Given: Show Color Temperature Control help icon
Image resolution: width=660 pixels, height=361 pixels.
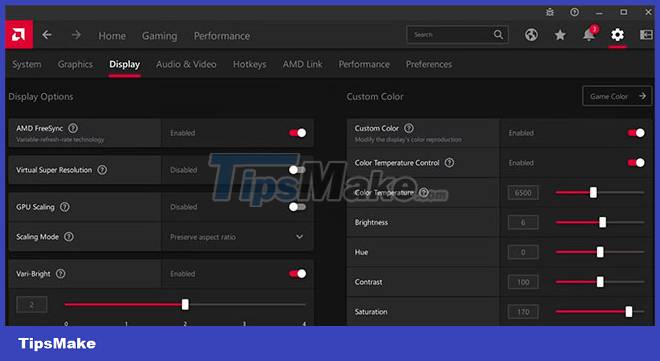Looking at the screenshot, I should pyautogui.click(x=450, y=162).
